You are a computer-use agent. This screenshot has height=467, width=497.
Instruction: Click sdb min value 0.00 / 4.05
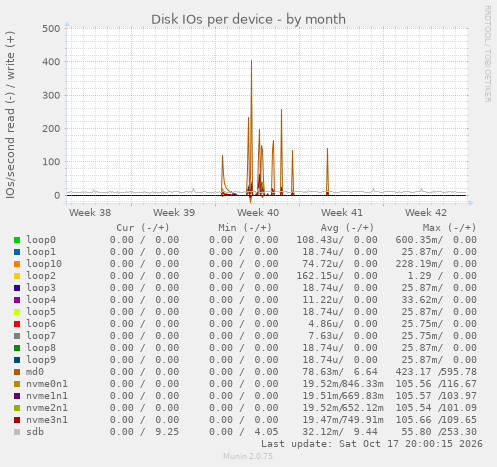point(244,432)
